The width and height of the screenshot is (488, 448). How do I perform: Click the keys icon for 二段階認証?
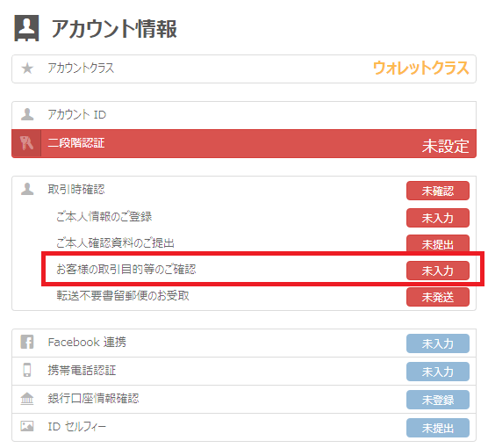[x=26, y=143]
